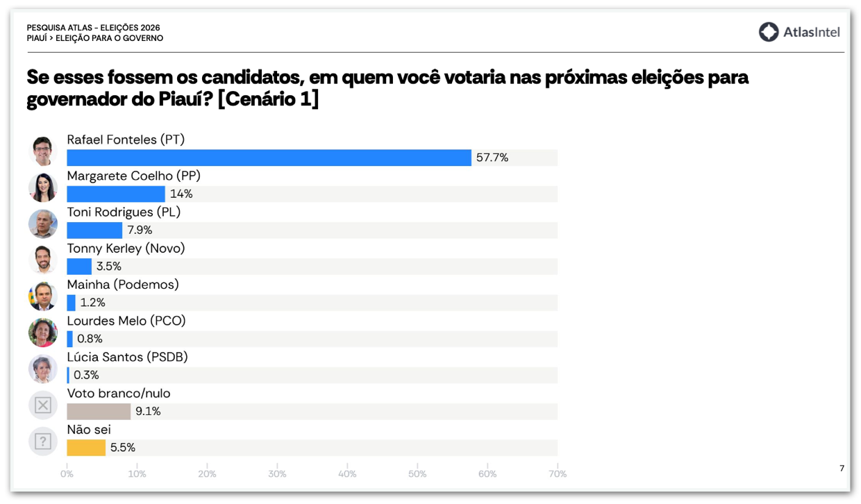
Task: Click the Voto branco/nulo X icon
Action: [43, 405]
